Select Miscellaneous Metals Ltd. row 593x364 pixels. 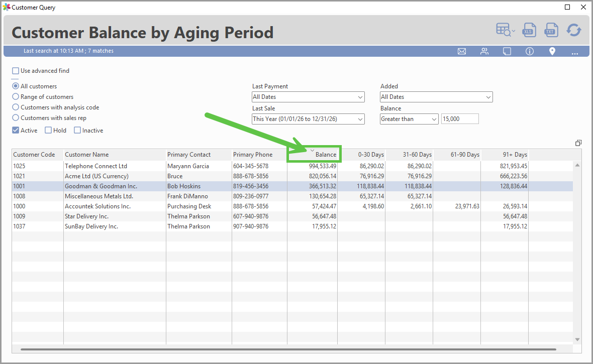[x=292, y=196]
